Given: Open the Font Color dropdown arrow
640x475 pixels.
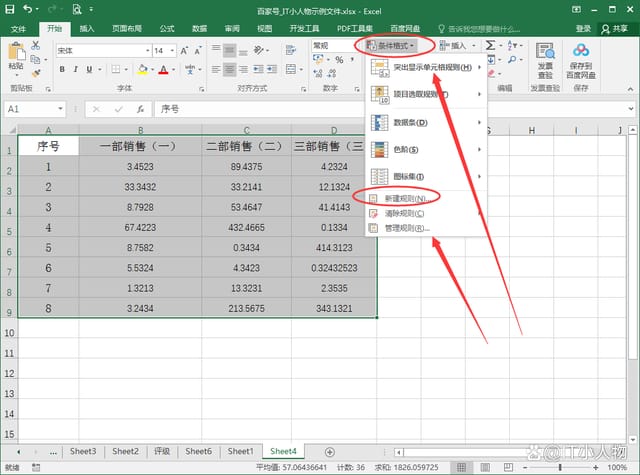Looking at the screenshot, I should [x=173, y=70].
